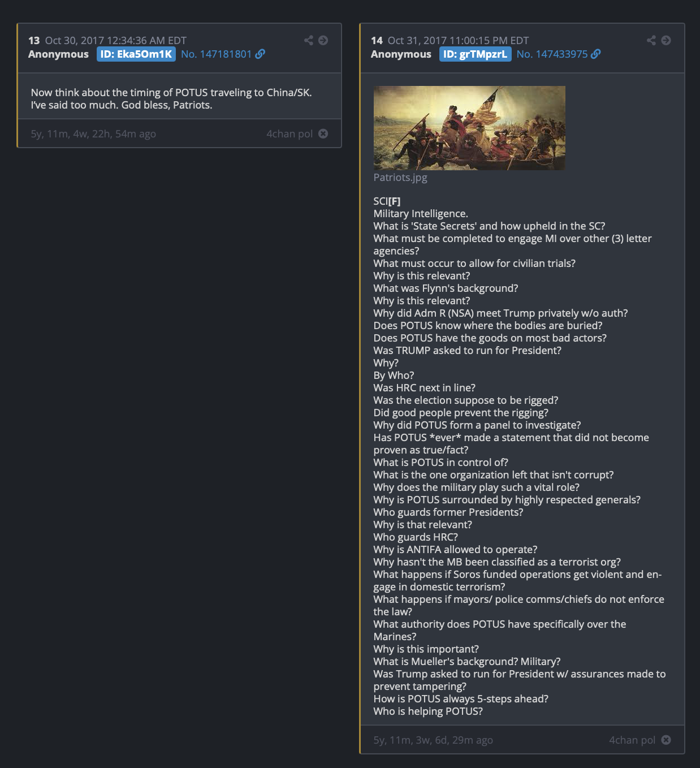Viewport: 700px width, 768px height.
Task: Open the Patriots.jpg thumbnail image
Action: [x=469, y=128]
